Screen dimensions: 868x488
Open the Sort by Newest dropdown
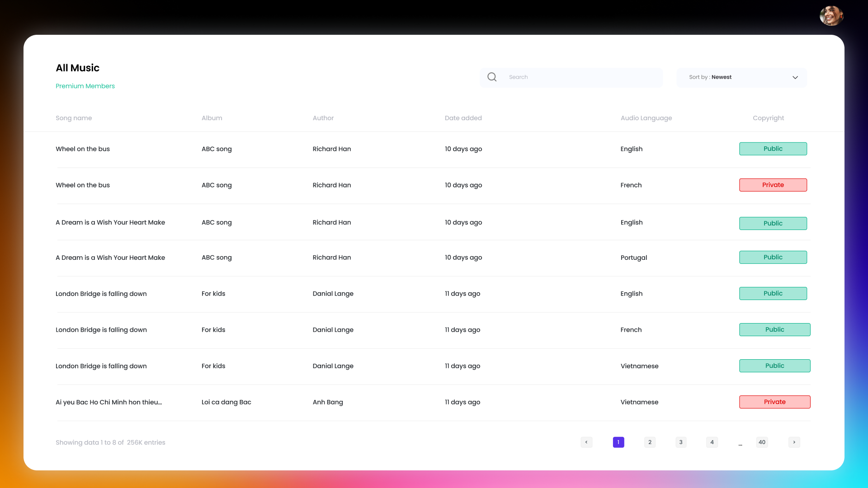click(741, 78)
